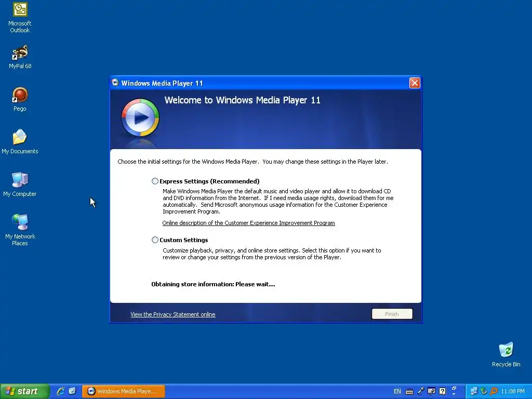Select the My Documents desktop icon
Image resolution: width=532 pixels, height=399 pixels.
[x=20, y=141]
